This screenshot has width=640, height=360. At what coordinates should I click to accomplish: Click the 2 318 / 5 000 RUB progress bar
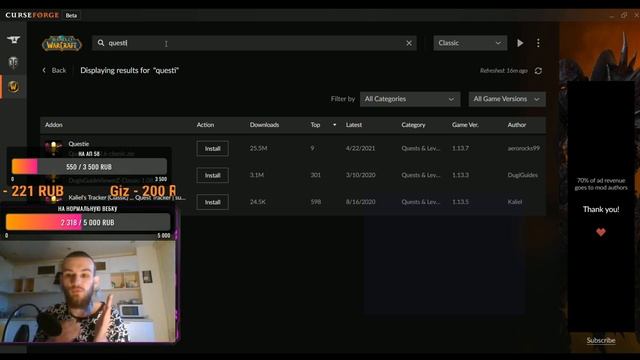88,222
